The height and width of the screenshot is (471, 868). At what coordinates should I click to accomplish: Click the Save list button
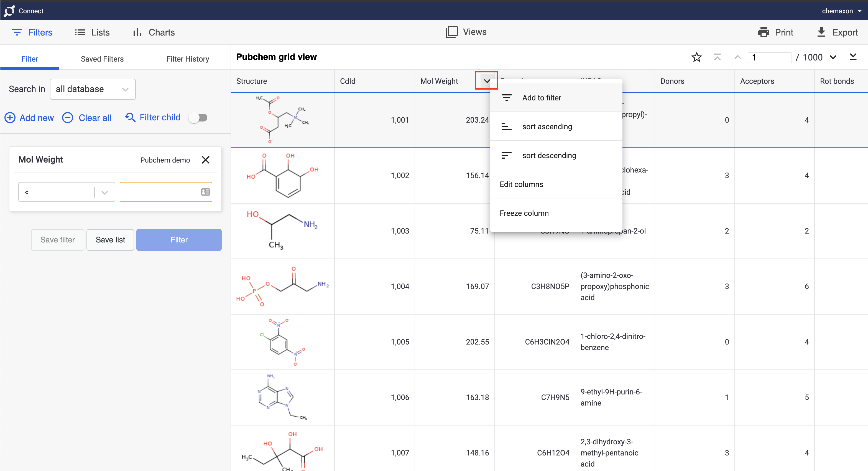pos(110,240)
